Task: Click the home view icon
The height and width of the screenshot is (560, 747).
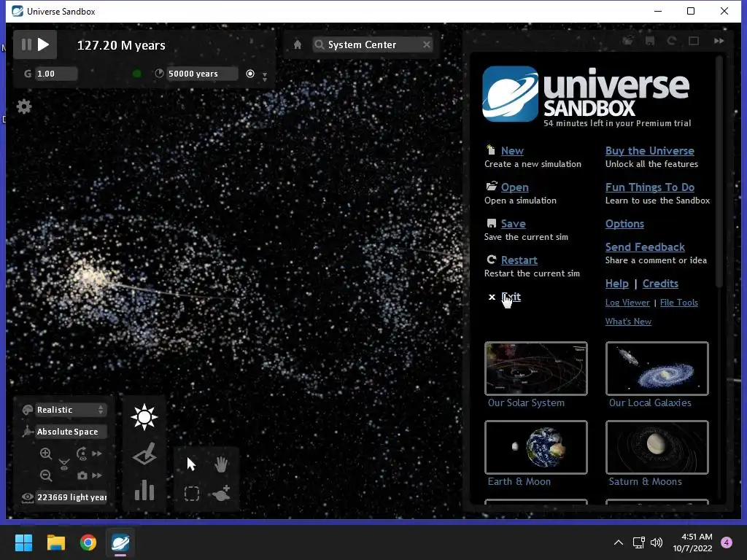Action: (298, 44)
